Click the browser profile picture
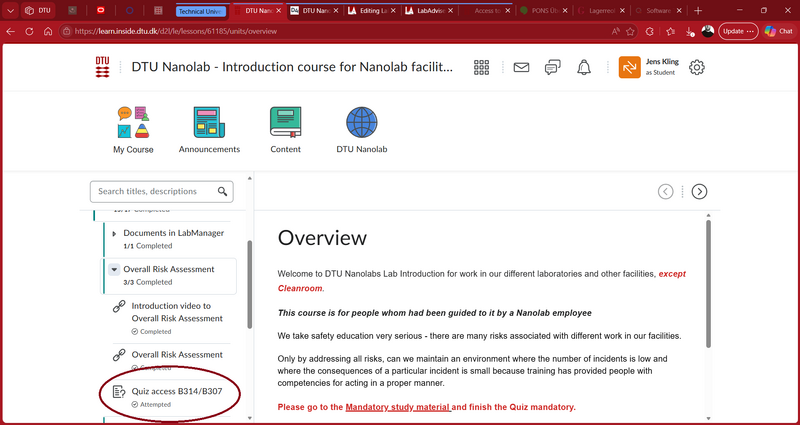Screen dimensions: 800x425 pos(708,31)
